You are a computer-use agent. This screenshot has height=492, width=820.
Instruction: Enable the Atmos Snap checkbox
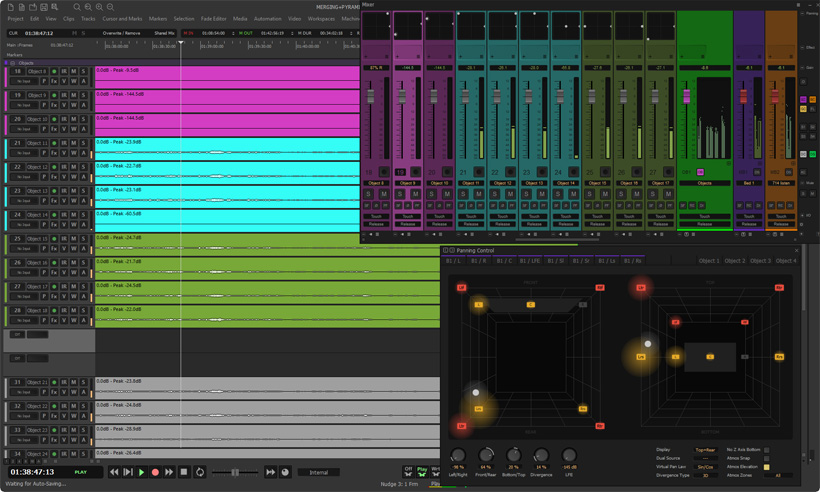point(767,458)
